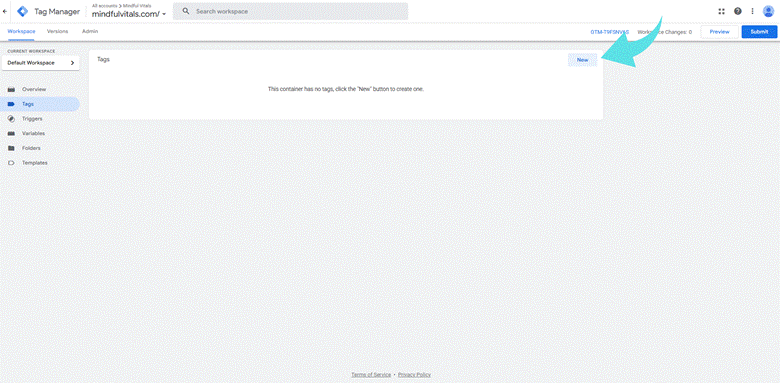Open the Google apps grid icon

pos(722,11)
